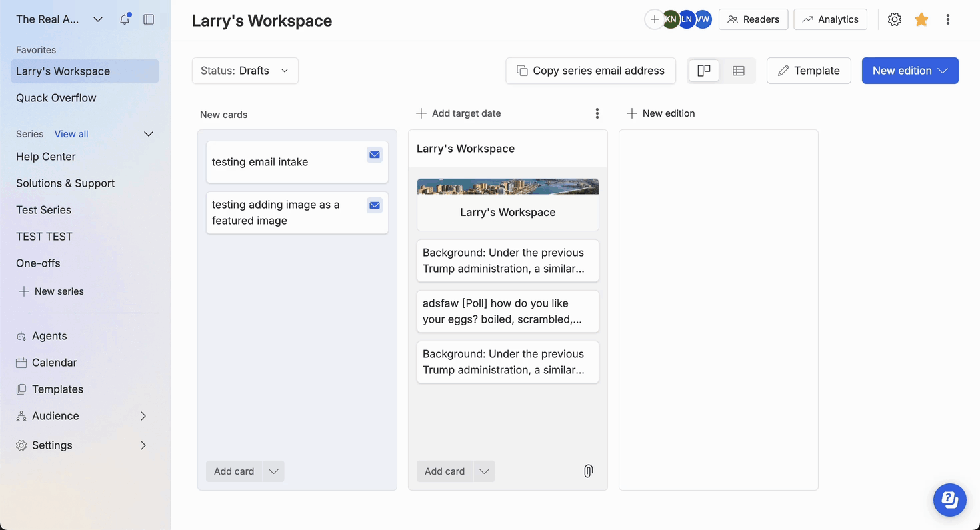Viewport: 980px width, 530px height.
Task: Collapse the Series section chevron
Action: click(x=149, y=134)
